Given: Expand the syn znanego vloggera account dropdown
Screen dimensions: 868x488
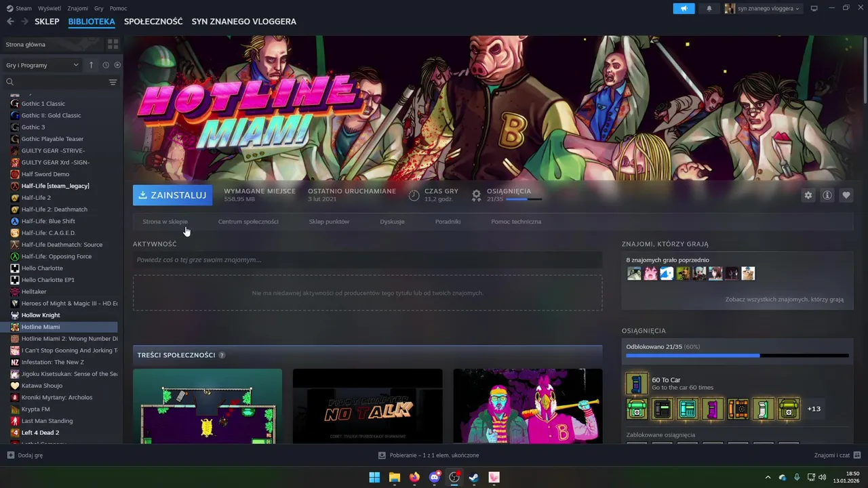Looking at the screenshot, I should coord(763,8).
